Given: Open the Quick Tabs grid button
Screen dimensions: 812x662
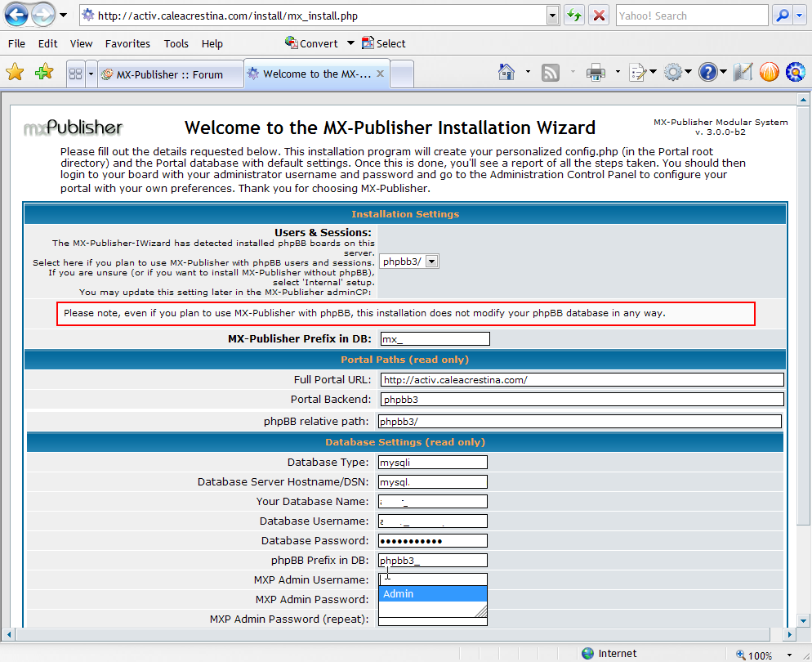Looking at the screenshot, I should click(75, 74).
